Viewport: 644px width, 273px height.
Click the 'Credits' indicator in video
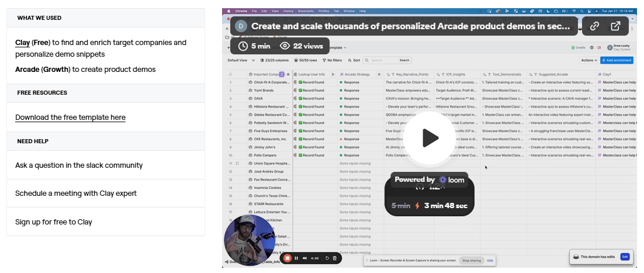[579, 48]
